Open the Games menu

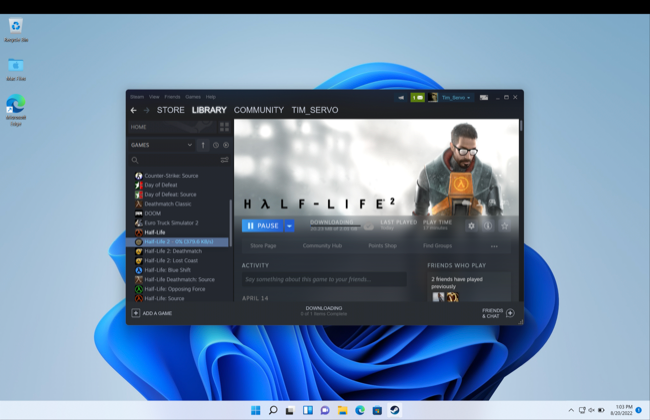pyautogui.click(x=193, y=97)
